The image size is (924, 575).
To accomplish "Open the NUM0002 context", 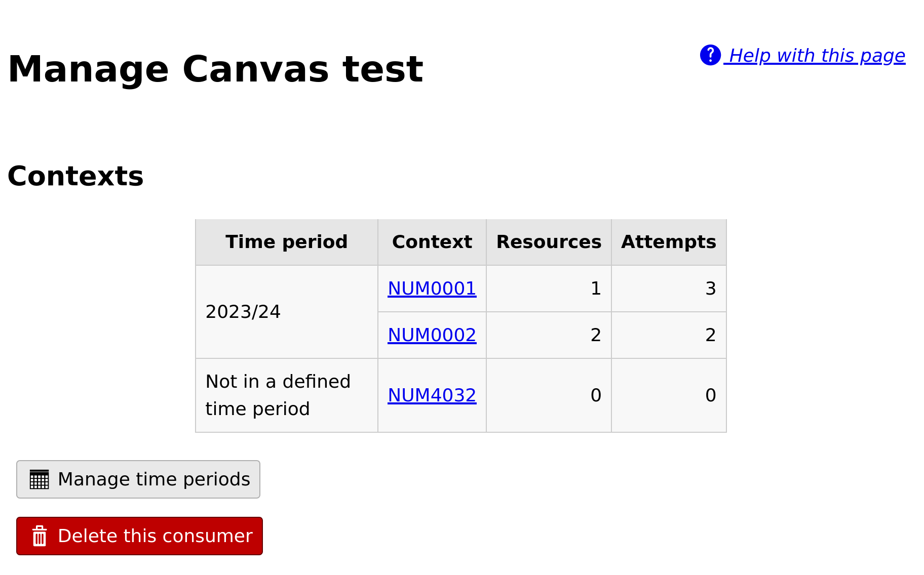I will point(432,335).
